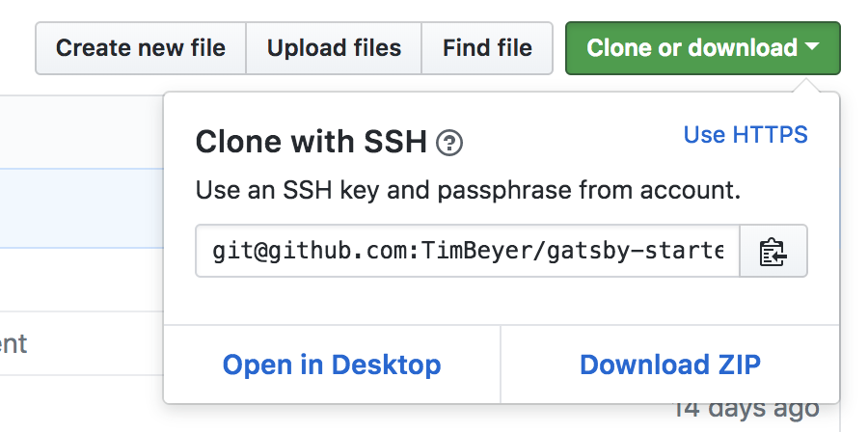
Task: Click the SSH help question mark icon
Action: 448,144
